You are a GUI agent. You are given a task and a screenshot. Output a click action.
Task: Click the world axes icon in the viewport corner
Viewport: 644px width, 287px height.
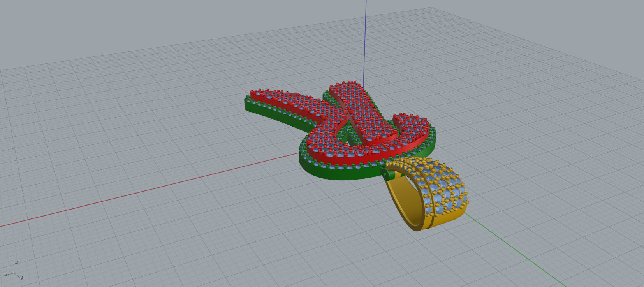point(13,271)
